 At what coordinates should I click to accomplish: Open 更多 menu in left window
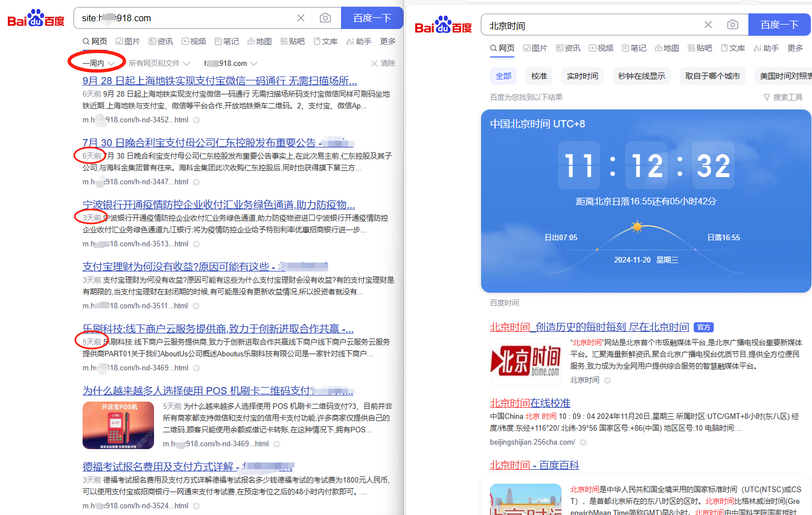pos(388,41)
